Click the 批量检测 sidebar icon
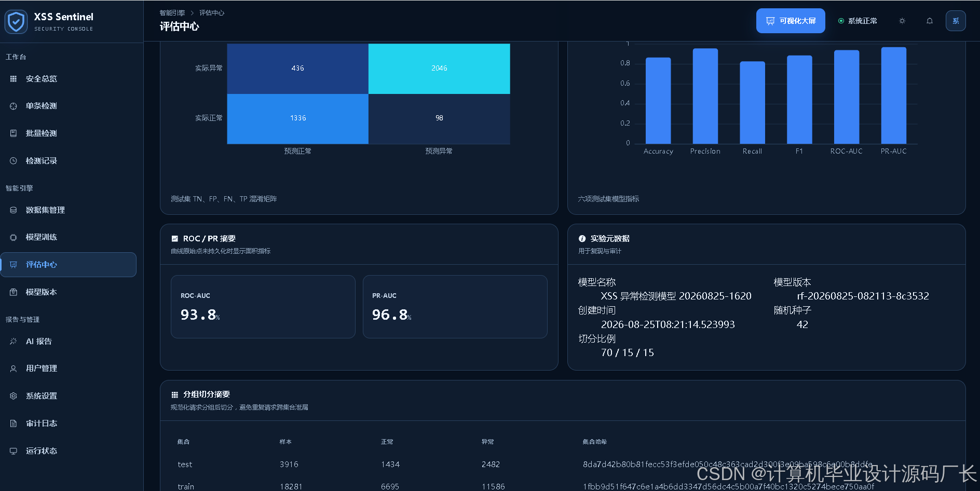Viewport: 980px width, 491px height. [x=13, y=133]
